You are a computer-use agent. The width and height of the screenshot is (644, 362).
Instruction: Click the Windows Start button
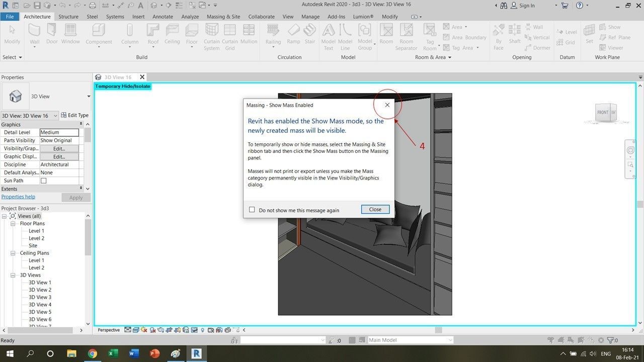[10, 353]
